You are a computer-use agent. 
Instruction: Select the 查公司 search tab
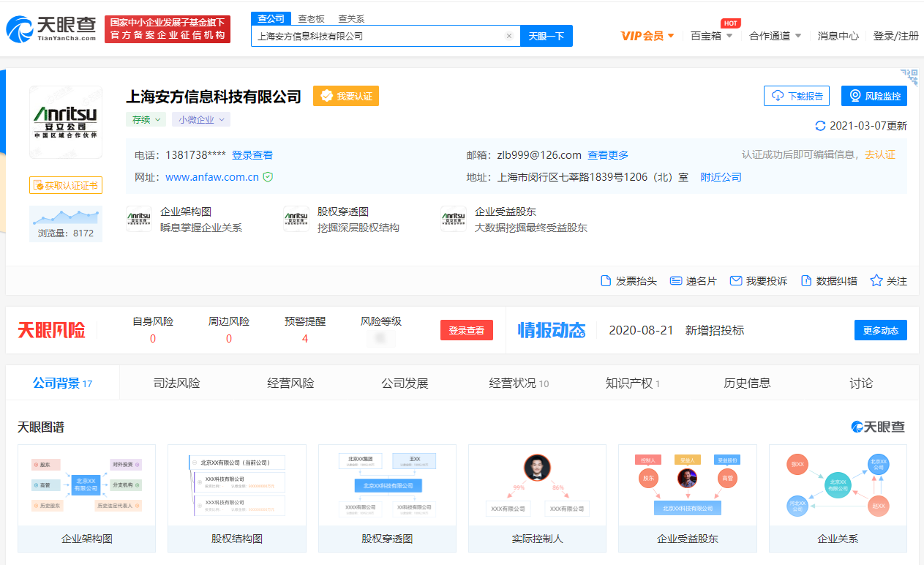[271, 18]
